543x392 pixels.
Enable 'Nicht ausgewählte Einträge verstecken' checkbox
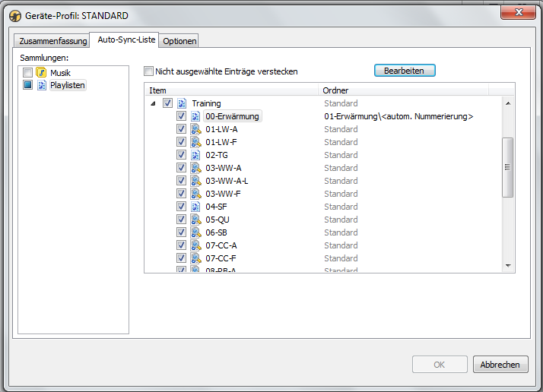[149, 71]
